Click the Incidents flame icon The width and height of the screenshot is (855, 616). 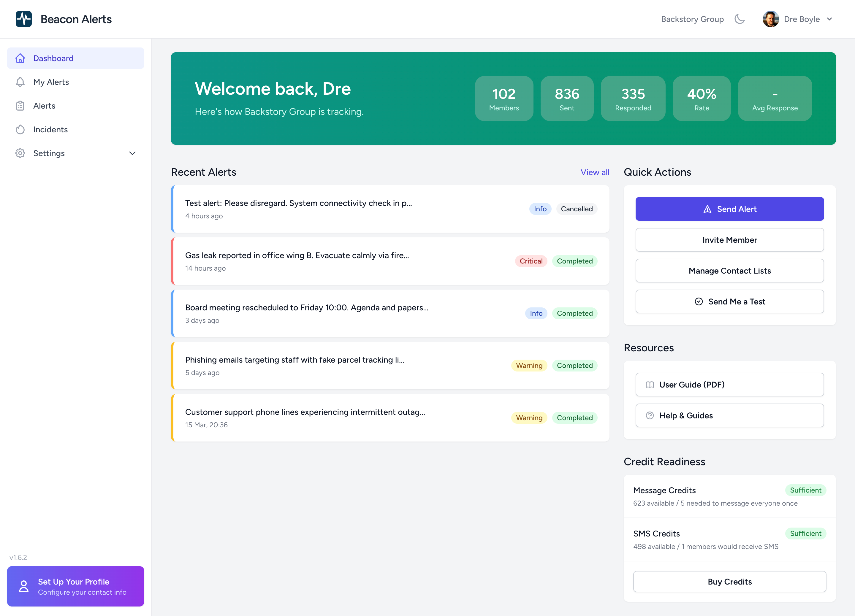click(x=20, y=130)
